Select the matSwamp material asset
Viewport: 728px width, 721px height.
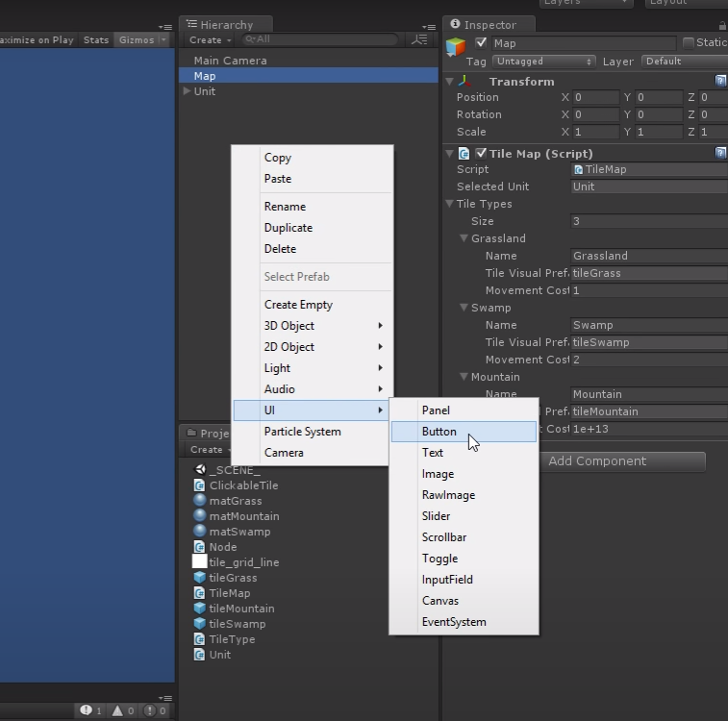point(232,532)
